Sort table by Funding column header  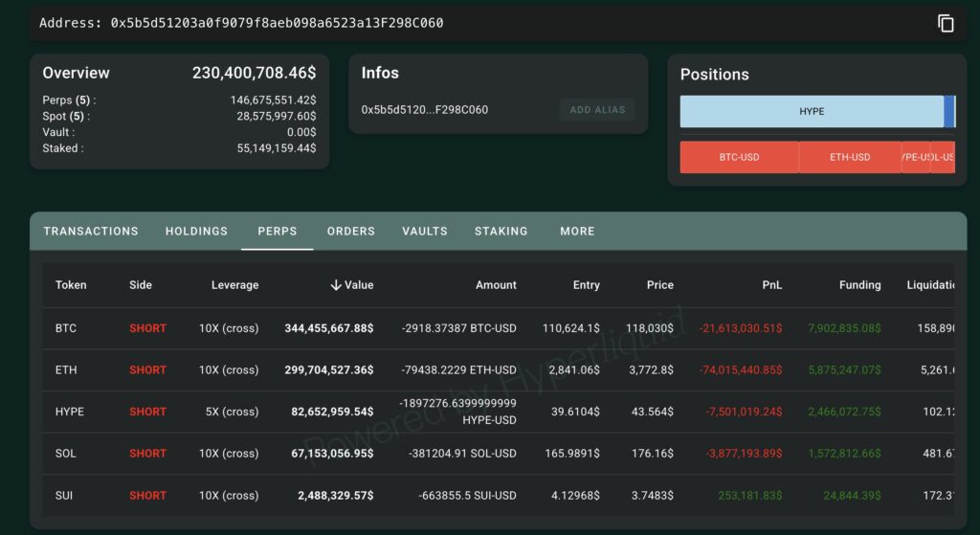coord(859,285)
